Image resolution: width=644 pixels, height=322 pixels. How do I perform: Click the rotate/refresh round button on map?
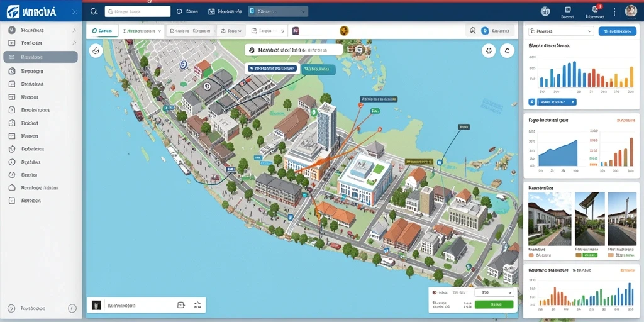[x=508, y=50]
